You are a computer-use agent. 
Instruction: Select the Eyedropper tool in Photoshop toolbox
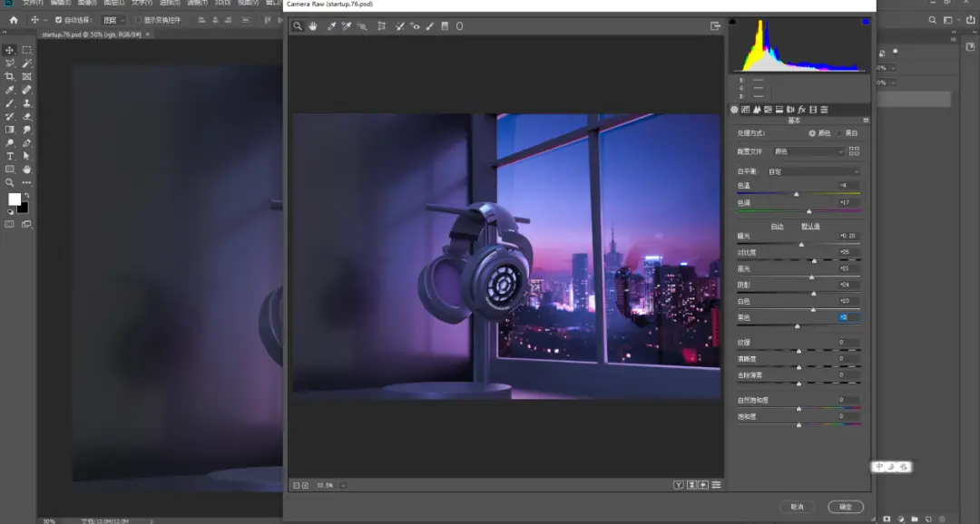click(x=9, y=90)
